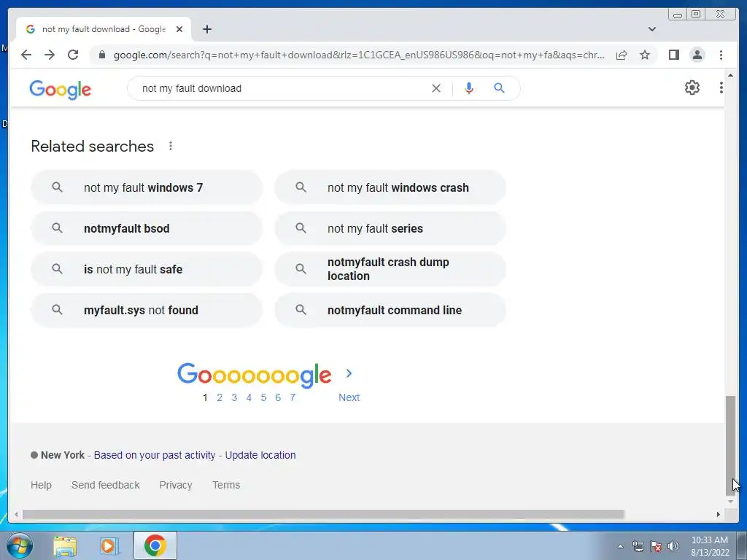
Task: Open Chrome's three-dot menu
Action: pos(721,55)
